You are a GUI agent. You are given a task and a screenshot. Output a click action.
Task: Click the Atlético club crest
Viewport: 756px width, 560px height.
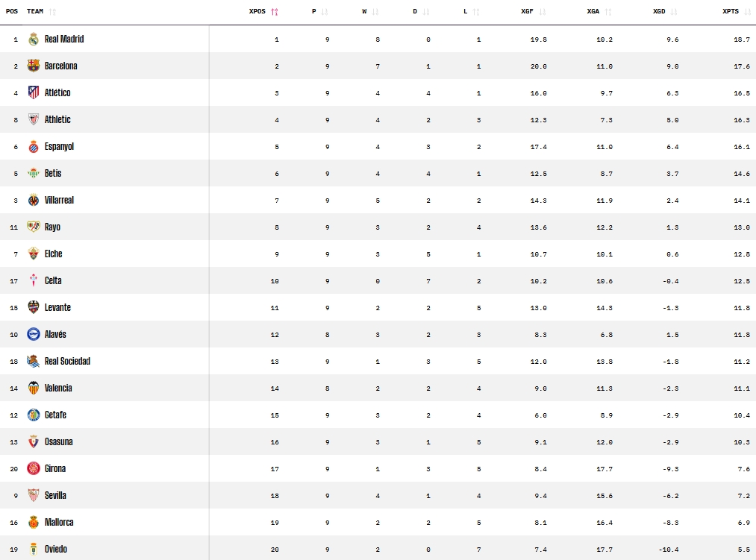click(x=33, y=93)
